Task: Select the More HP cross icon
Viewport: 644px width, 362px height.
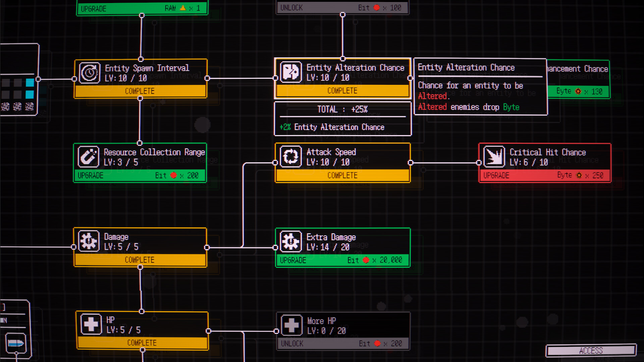Action: (x=291, y=324)
